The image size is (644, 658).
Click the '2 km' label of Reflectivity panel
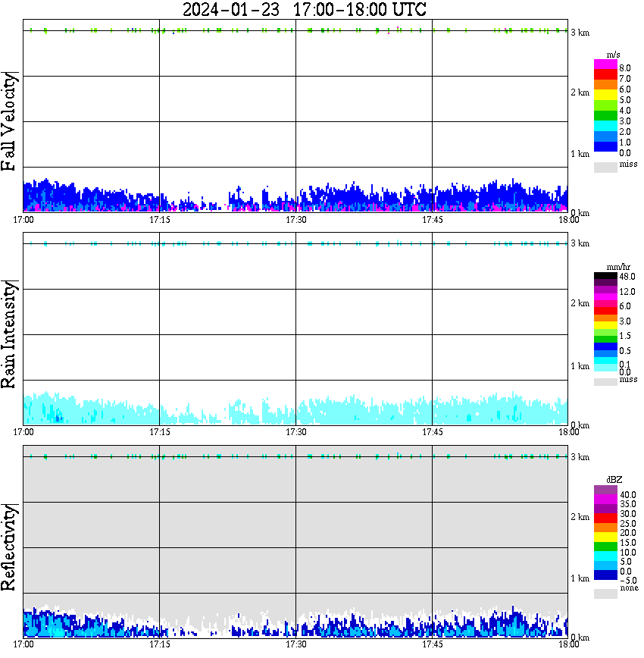point(580,517)
